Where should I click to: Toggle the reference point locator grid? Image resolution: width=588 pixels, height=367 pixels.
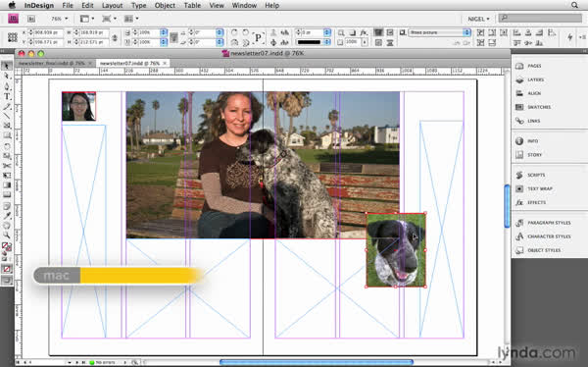pyautogui.click(x=13, y=37)
